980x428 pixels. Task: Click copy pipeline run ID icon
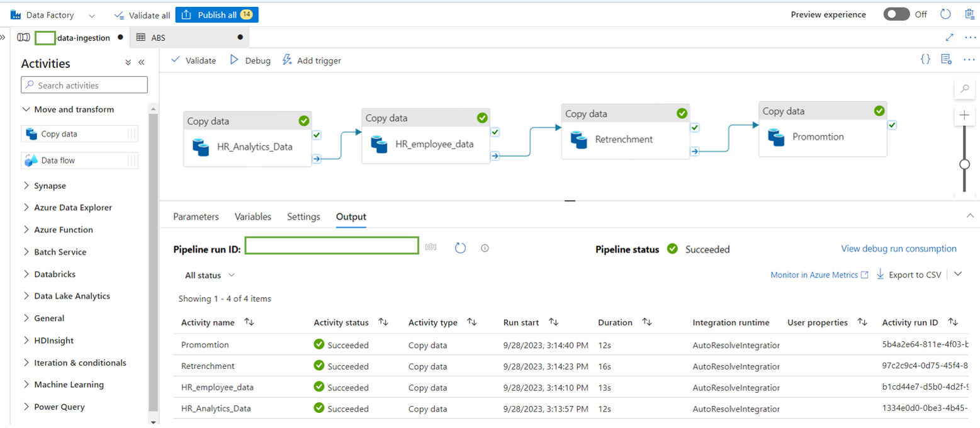tap(431, 248)
